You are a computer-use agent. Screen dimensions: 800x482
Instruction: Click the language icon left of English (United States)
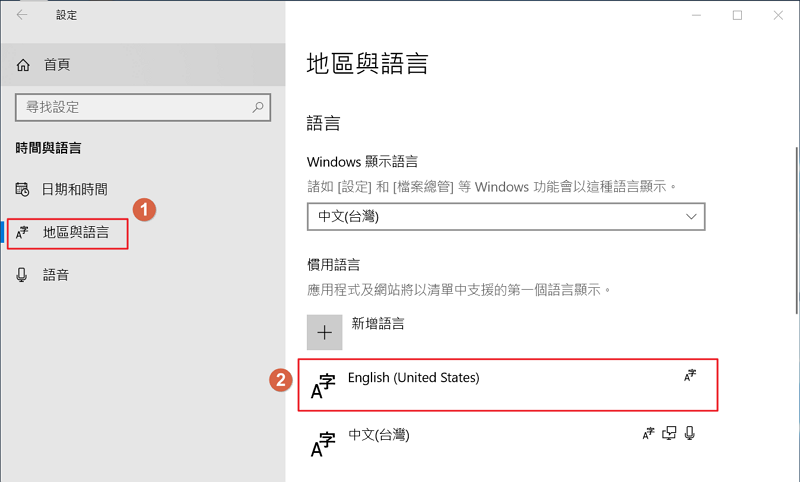click(x=323, y=388)
